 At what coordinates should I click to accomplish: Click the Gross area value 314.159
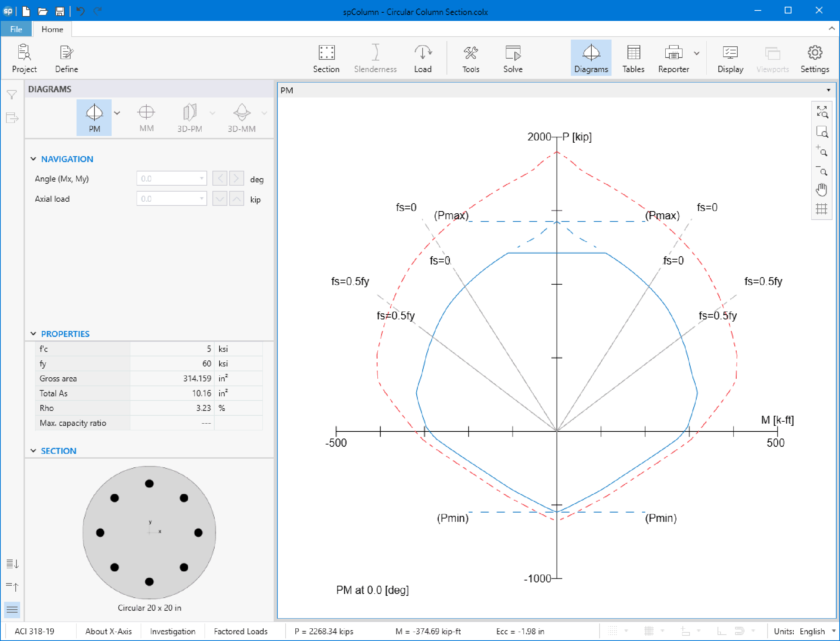(197, 378)
